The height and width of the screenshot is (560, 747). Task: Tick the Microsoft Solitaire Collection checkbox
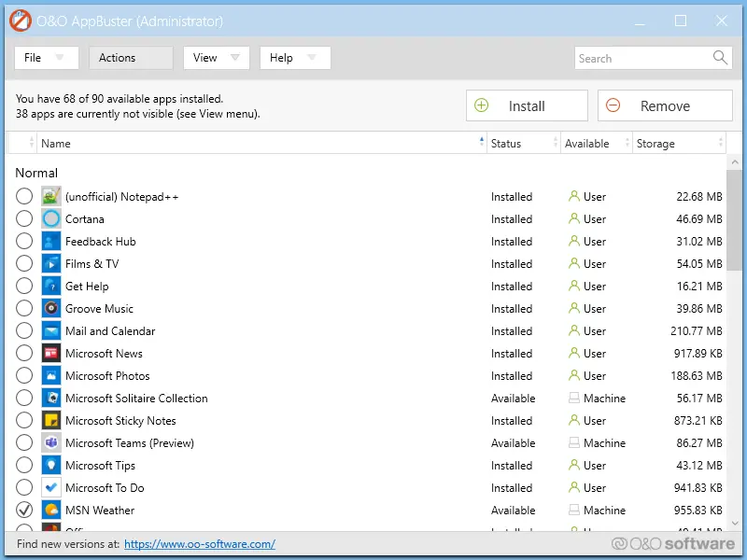(24, 398)
